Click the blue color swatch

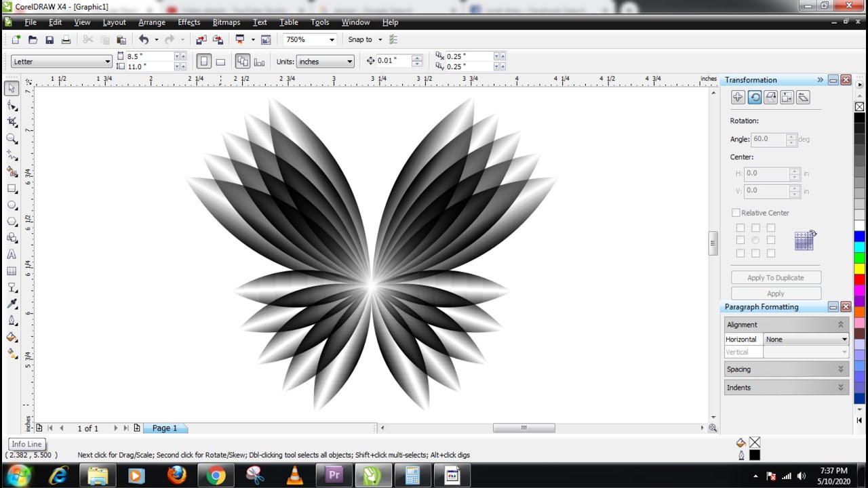(859, 236)
